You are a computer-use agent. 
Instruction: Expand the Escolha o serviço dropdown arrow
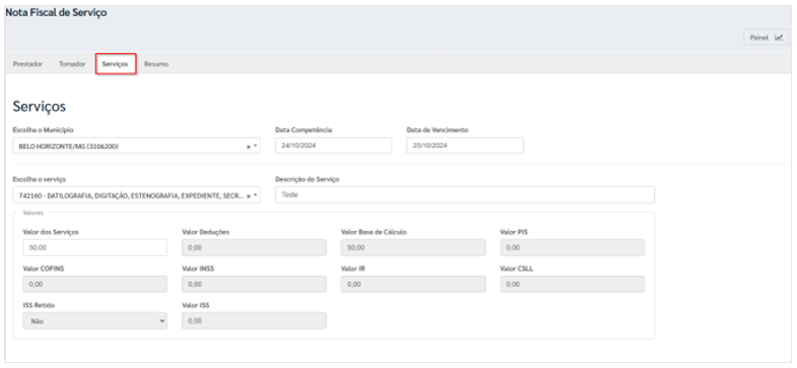coord(255,195)
